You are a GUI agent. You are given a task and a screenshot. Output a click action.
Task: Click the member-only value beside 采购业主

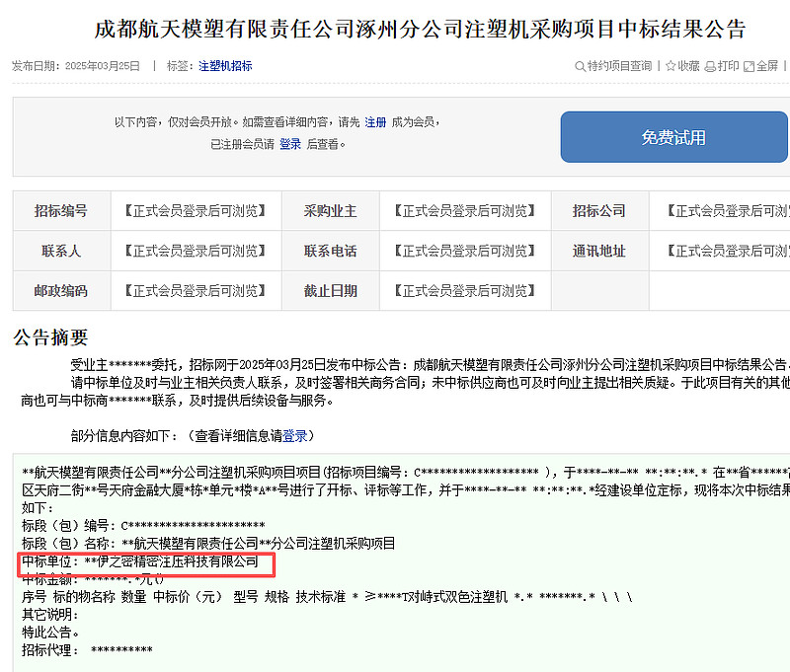(464, 210)
